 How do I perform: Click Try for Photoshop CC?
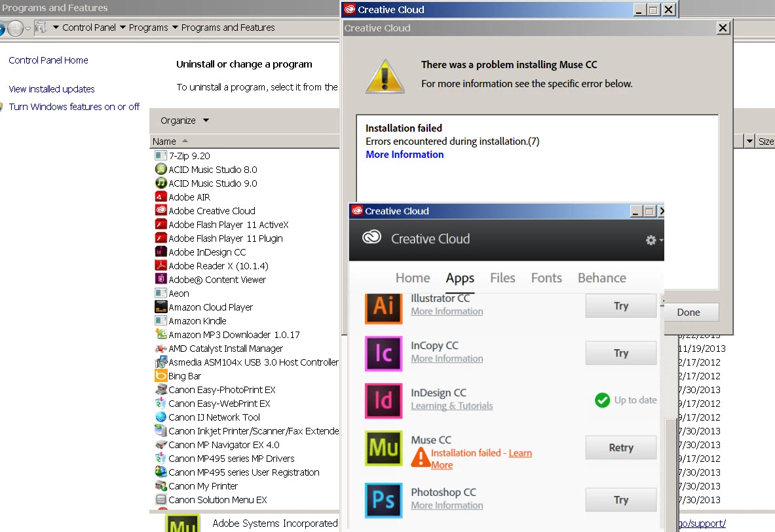[x=621, y=500]
